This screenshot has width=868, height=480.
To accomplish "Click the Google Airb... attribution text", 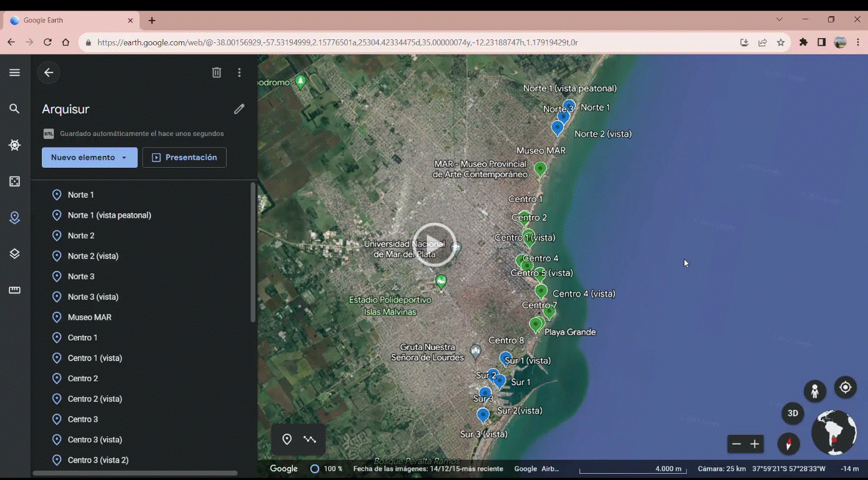I will 536,469.
